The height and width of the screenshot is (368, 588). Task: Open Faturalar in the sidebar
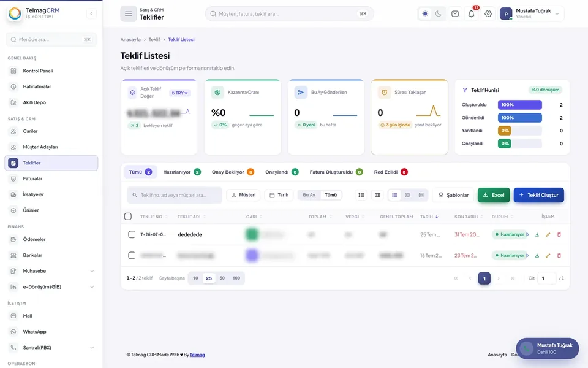pos(51,178)
